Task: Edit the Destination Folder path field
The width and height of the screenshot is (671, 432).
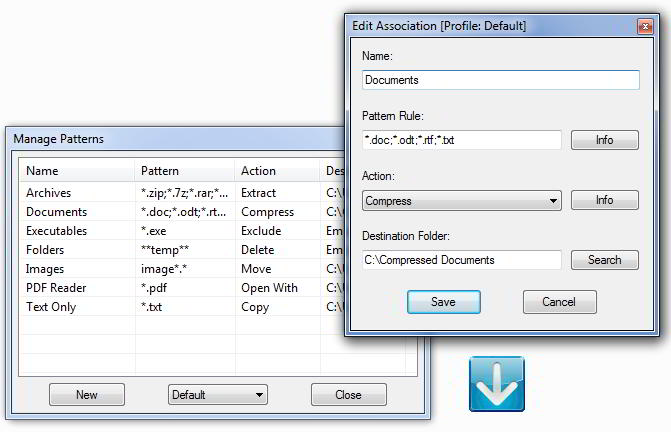Action: pos(461,260)
